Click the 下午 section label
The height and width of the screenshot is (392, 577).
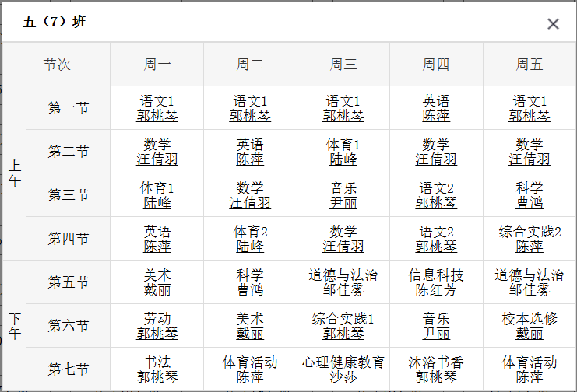pos(15,326)
